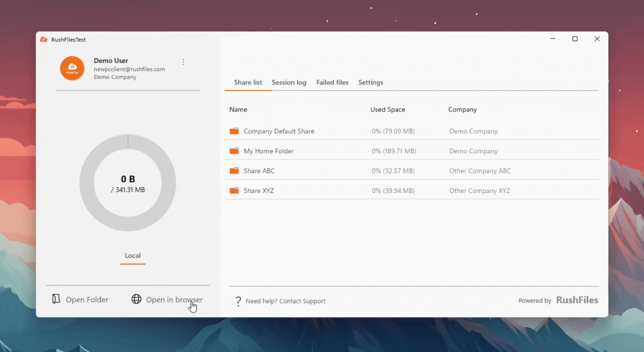644x352 pixels.
Task: Click the Open Folder button text
Action: (87, 300)
